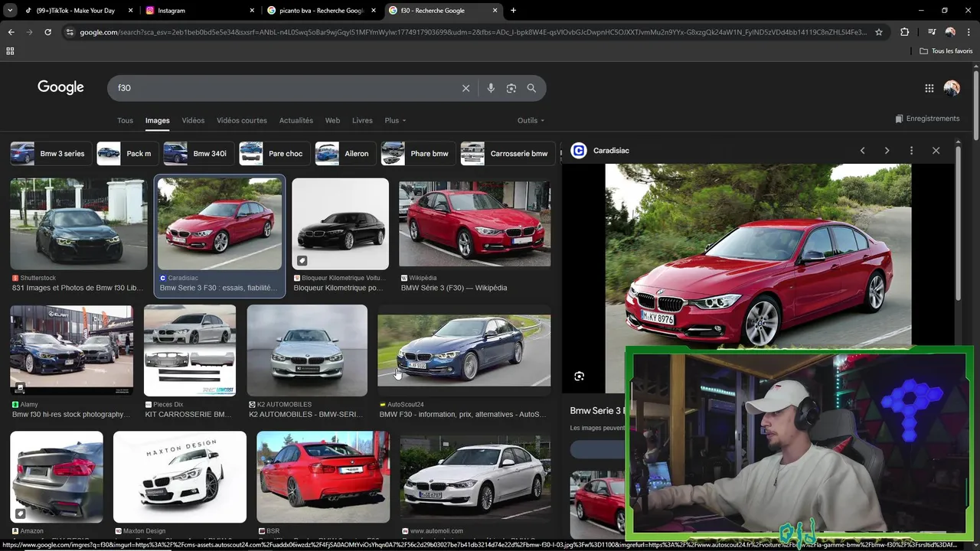Expand the Plus dropdown

coord(395,120)
